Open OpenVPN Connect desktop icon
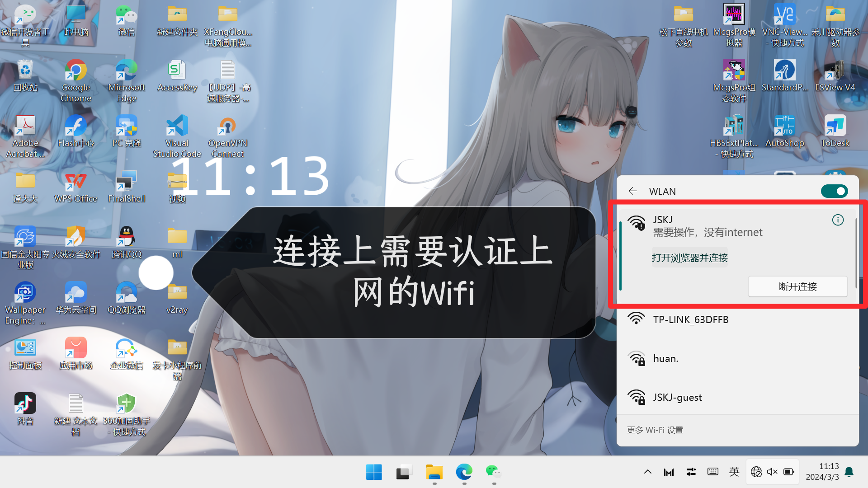Screen dimensions: 868x488 pos(227,136)
